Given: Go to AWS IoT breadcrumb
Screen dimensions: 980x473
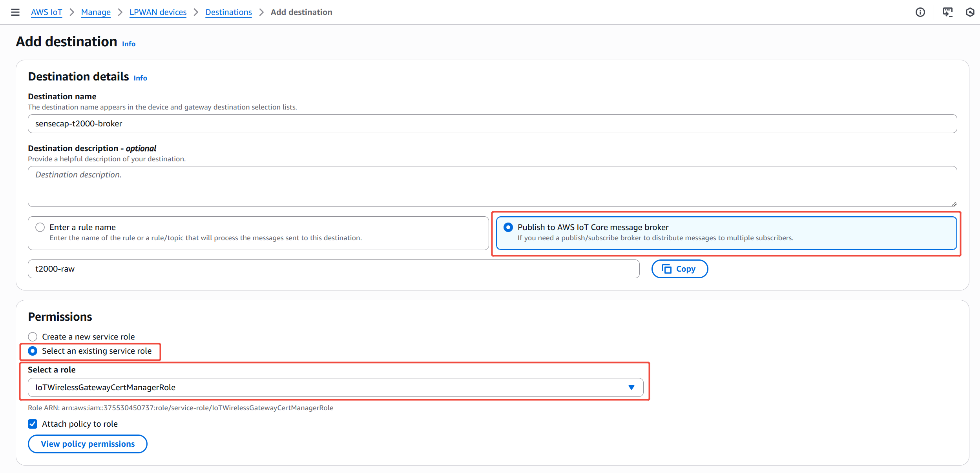Looking at the screenshot, I should pyautogui.click(x=46, y=12).
